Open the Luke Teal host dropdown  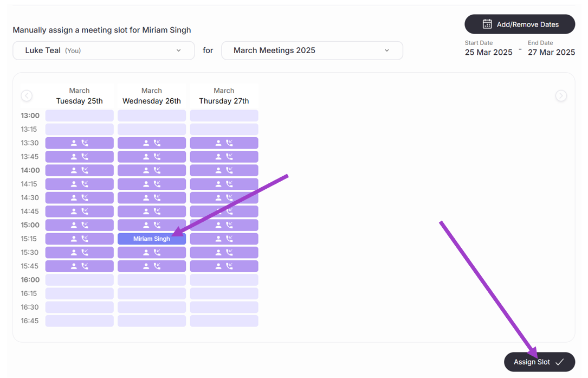[x=104, y=50]
